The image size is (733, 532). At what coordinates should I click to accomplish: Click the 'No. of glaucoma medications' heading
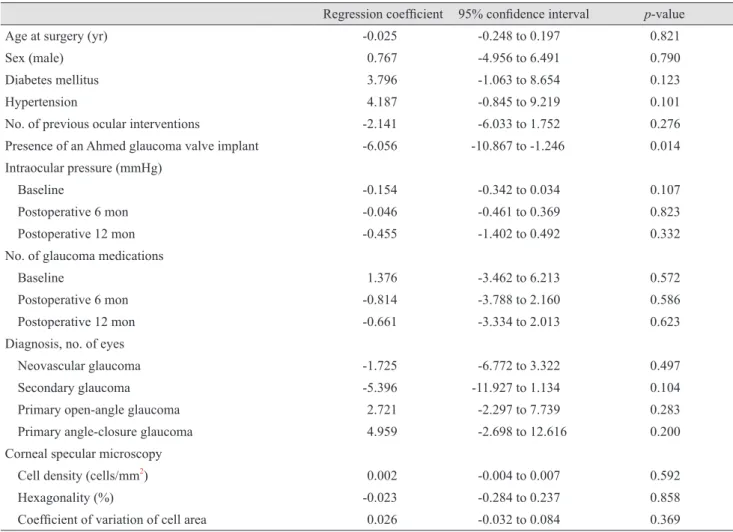[x=84, y=256]
